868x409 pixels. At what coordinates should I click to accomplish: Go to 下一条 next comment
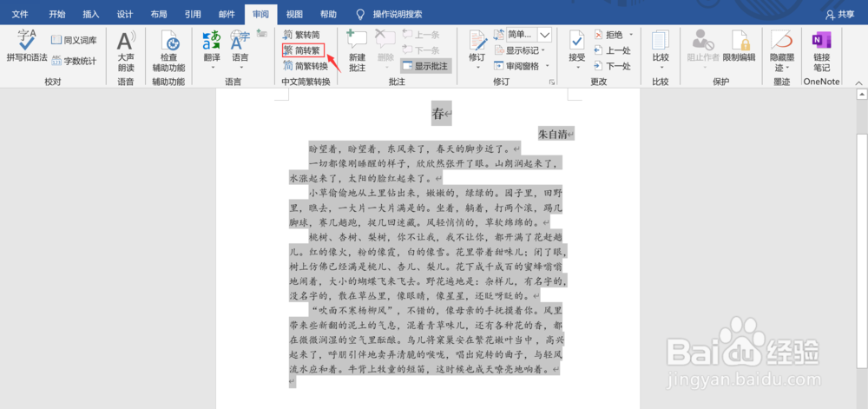pos(421,50)
